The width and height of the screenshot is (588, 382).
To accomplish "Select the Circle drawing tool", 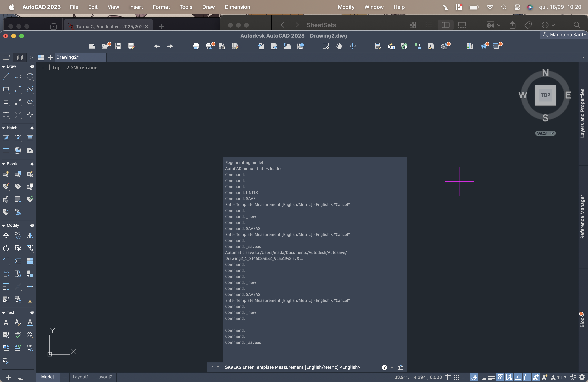I will pos(30,77).
